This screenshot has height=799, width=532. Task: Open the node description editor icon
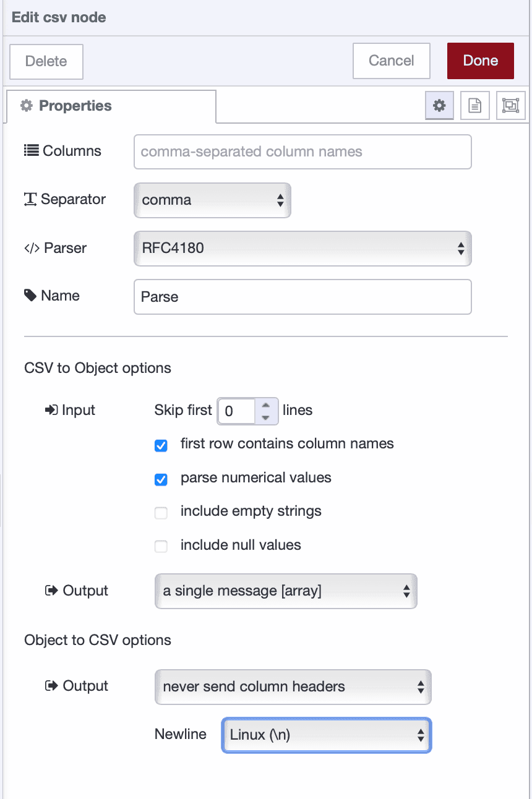click(x=474, y=105)
